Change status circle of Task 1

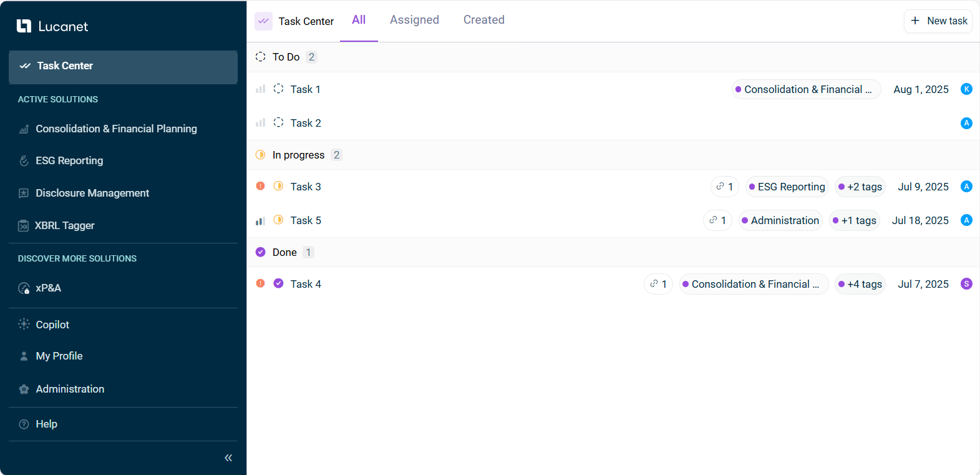coord(279,89)
